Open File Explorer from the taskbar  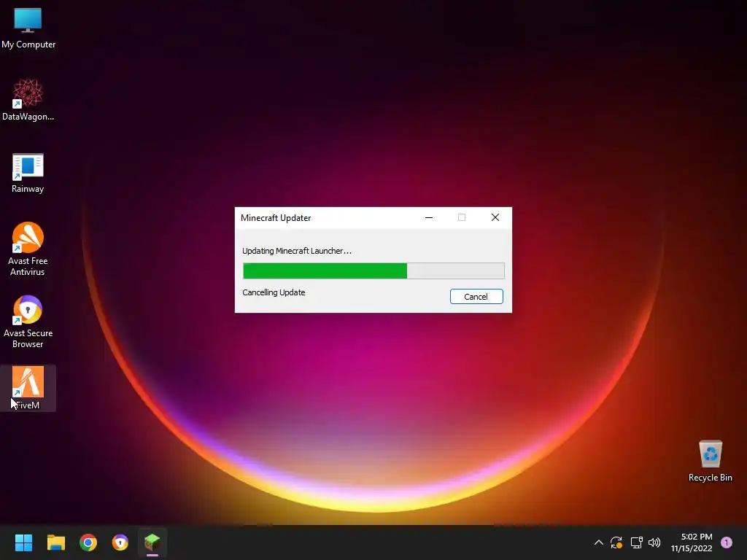(55, 542)
